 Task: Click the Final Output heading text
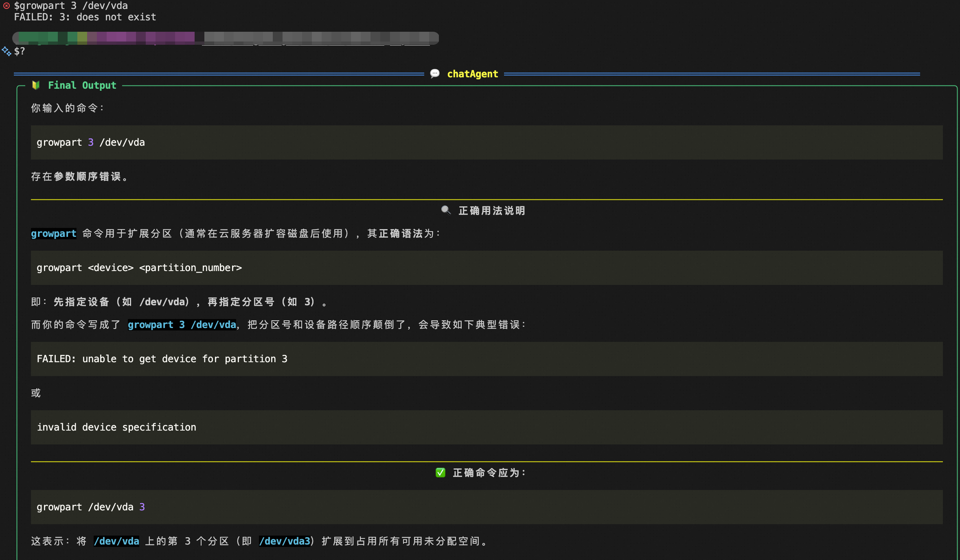pyautogui.click(x=82, y=85)
